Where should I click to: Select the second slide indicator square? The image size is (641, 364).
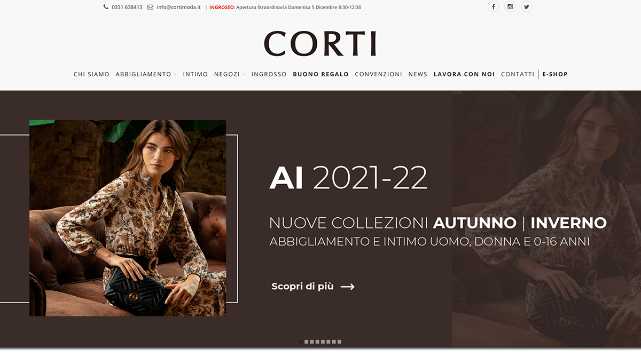(x=307, y=342)
